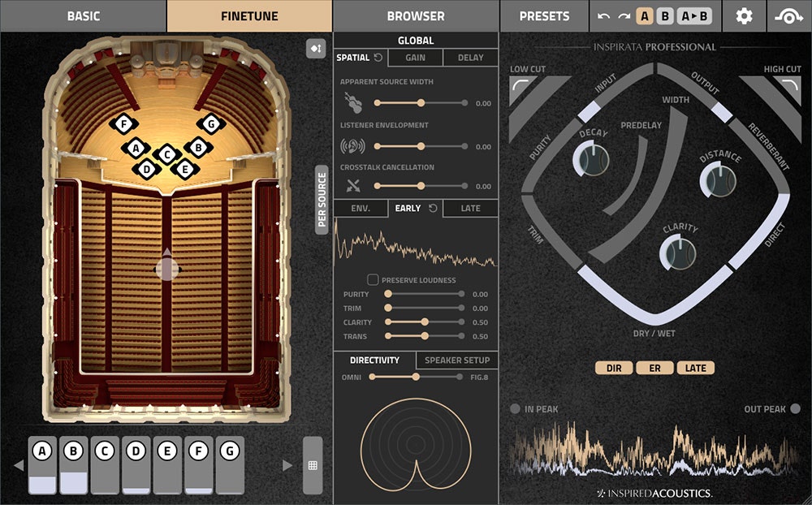Screen dimensions: 812x505
Task: Select source channel B strip
Action: [x=74, y=465]
